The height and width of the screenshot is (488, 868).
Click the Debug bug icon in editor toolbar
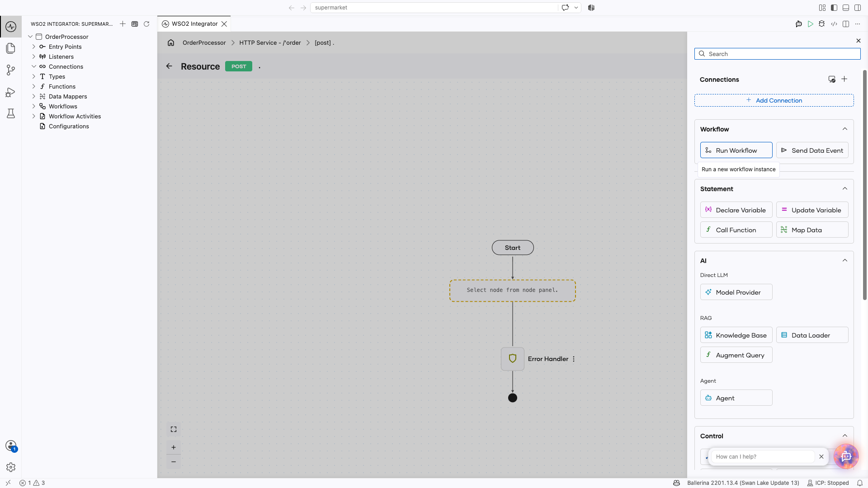coord(822,24)
